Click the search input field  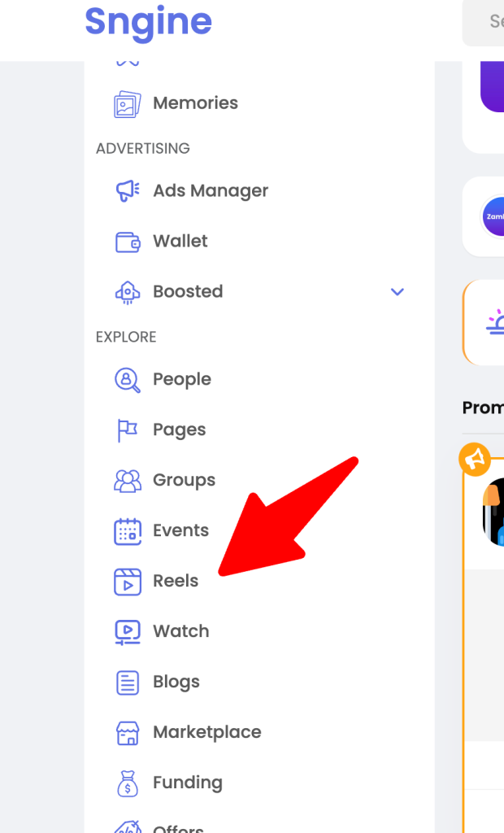point(484,22)
